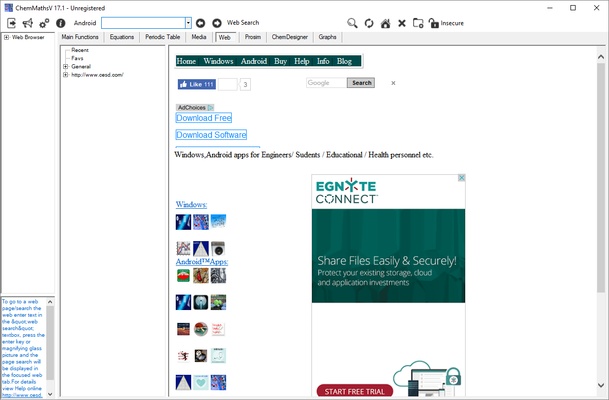Click the magnifying glass search icon

[x=352, y=23]
